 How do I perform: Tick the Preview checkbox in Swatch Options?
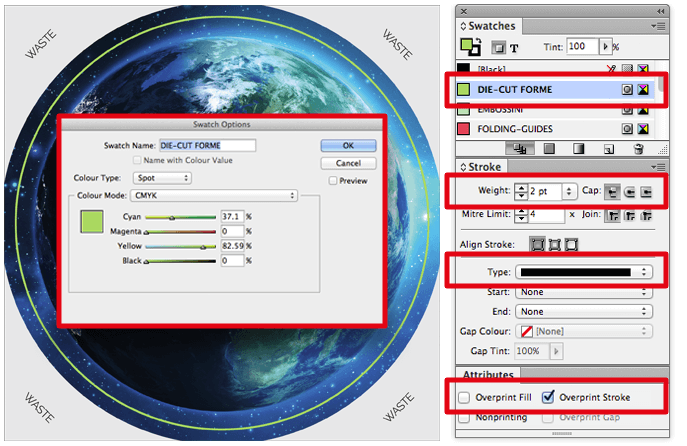point(333,181)
